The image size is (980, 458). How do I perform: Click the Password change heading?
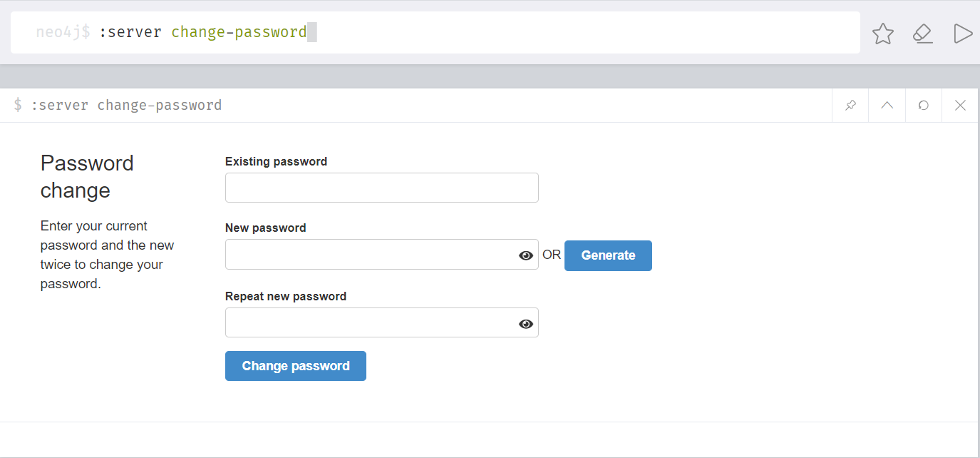(x=87, y=177)
